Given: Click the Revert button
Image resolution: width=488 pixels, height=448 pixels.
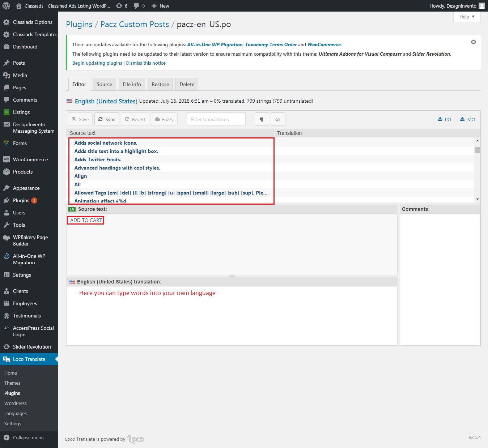Looking at the screenshot, I should [135, 119].
